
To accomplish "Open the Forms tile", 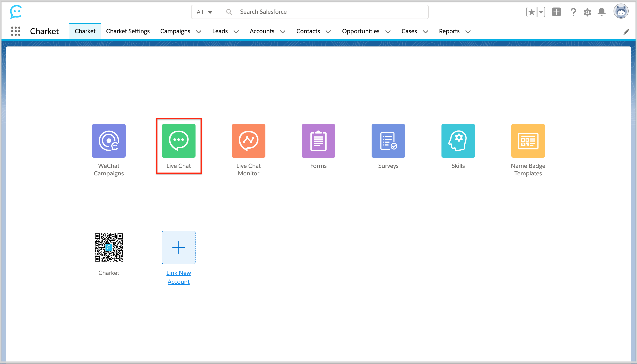I will point(318,141).
